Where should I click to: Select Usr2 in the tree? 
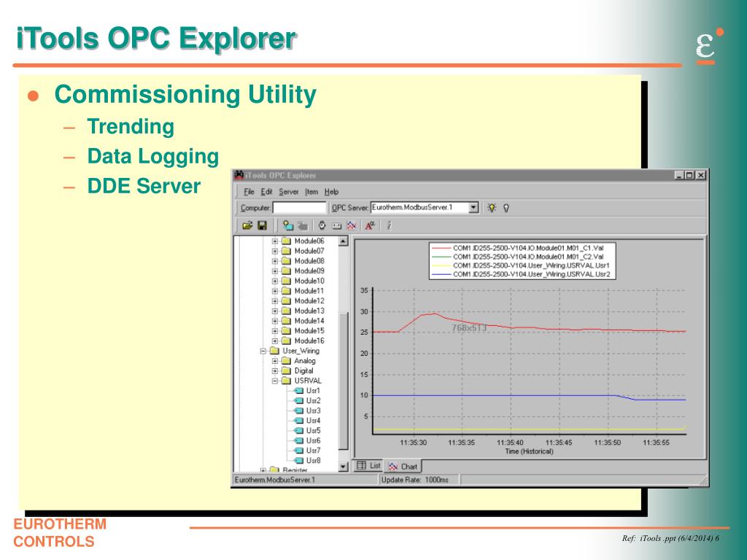tap(314, 400)
